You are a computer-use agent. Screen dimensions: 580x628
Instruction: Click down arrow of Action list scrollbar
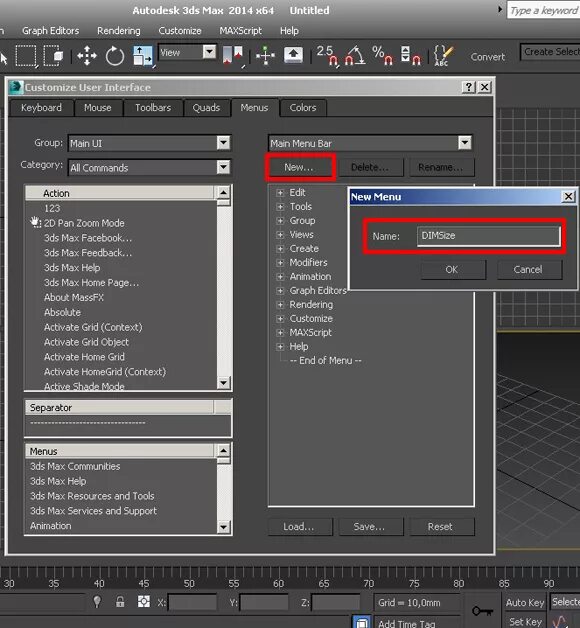pos(224,382)
